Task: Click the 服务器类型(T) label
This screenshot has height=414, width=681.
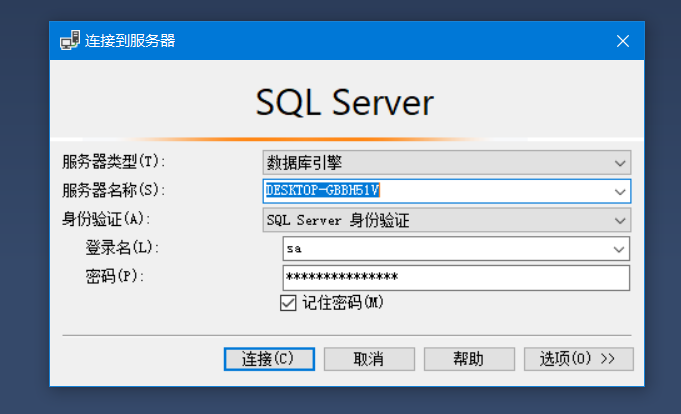Action: pyautogui.click(x=113, y=162)
